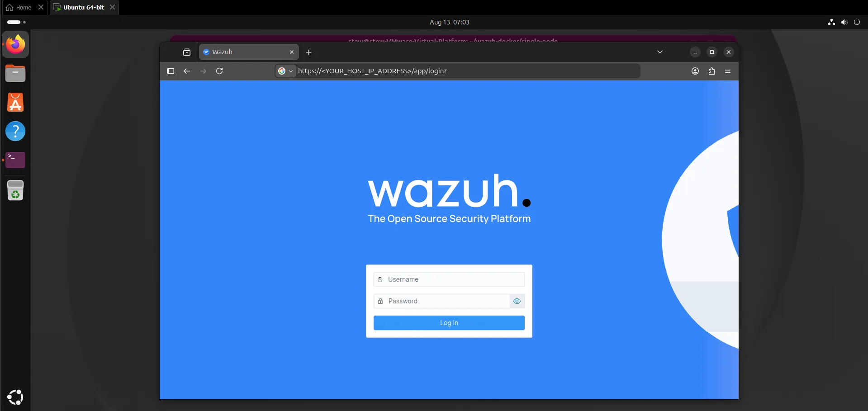This screenshot has width=868, height=411.
Task: Open the clock showing Aug 13 07:03
Action: pos(449,22)
